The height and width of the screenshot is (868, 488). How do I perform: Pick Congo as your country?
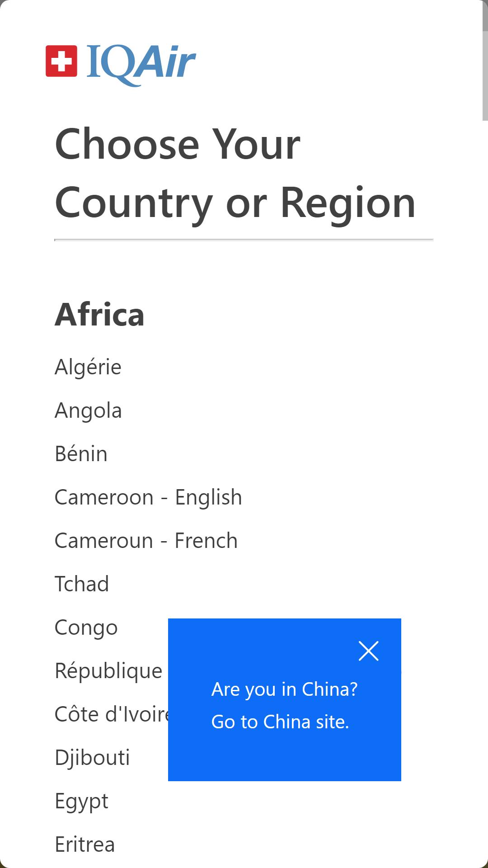click(86, 627)
